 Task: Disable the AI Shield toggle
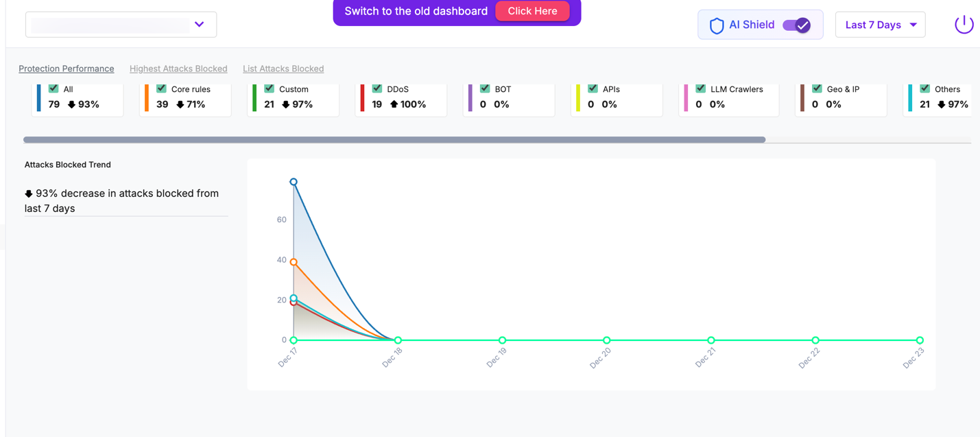click(797, 24)
